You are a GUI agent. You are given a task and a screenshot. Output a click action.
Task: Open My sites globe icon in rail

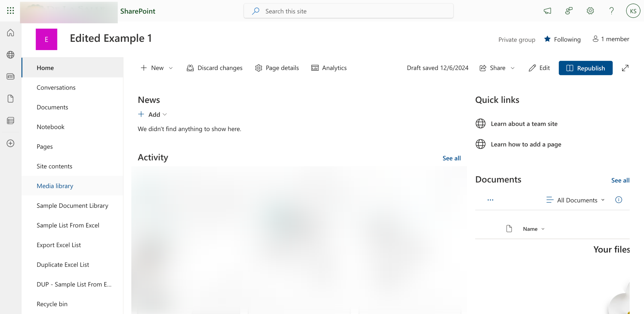10,55
